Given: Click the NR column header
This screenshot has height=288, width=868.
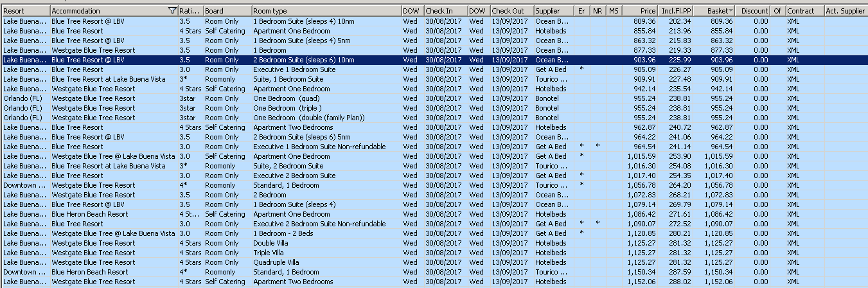Looking at the screenshot, I should pyautogui.click(x=598, y=11).
